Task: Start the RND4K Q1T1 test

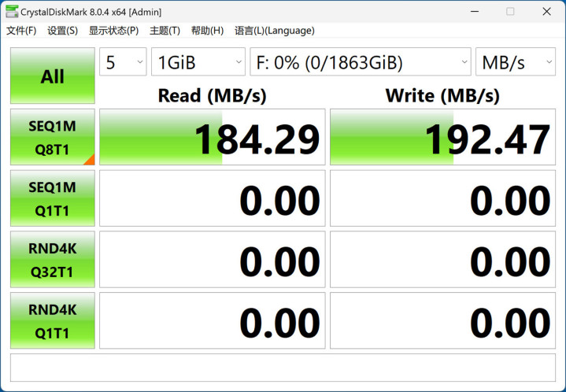Action: [53, 320]
